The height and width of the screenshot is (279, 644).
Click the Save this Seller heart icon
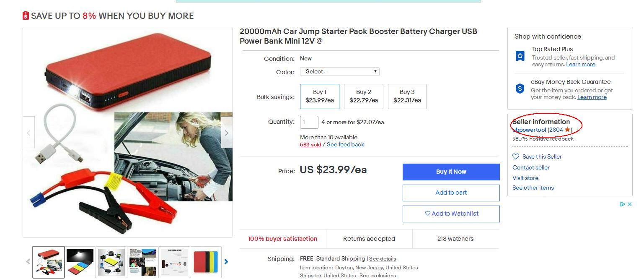pos(516,156)
